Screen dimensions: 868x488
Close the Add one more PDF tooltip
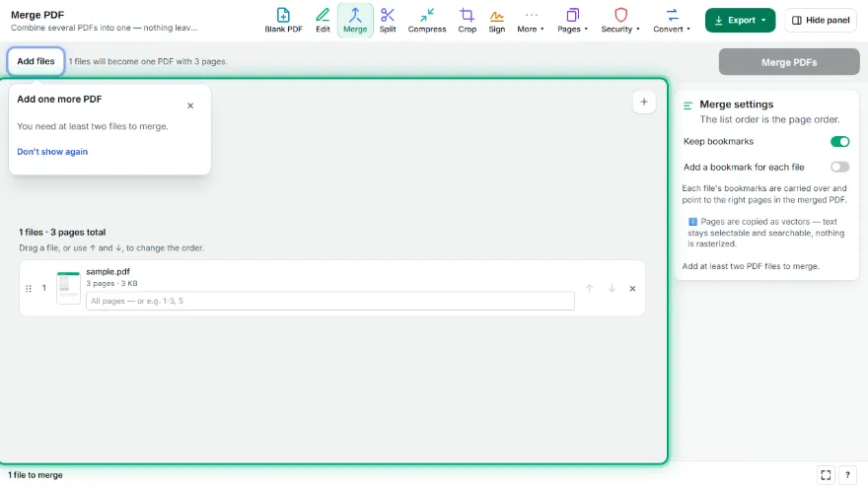[190, 105]
